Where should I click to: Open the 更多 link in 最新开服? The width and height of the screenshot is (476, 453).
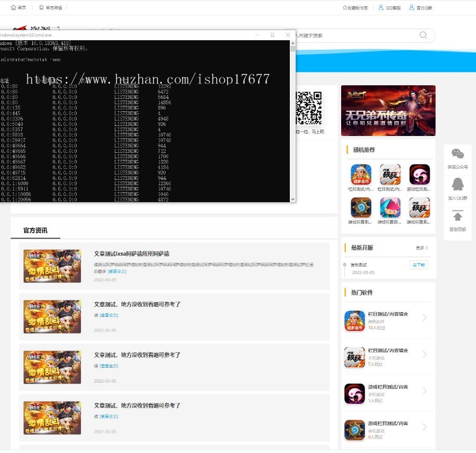click(x=422, y=248)
